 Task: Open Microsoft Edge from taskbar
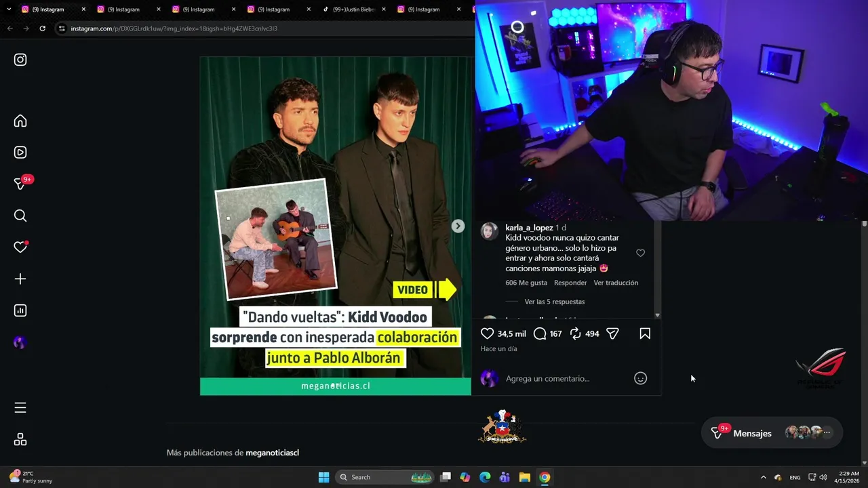coord(485,477)
